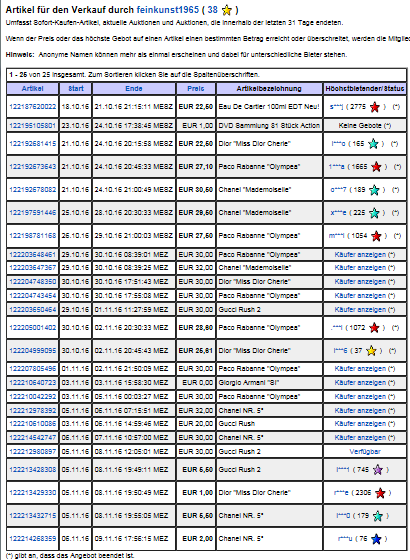
Task: Open bidder x***e on the EUR 28,50 row
Action: pos(339,212)
